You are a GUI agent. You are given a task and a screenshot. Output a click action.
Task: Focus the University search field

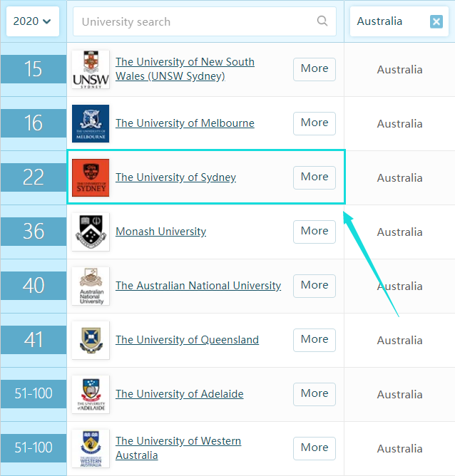(205, 21)
